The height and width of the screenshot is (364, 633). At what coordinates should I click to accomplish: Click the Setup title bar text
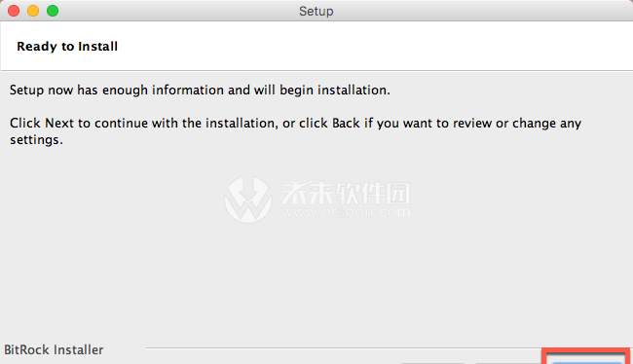pyautogui.click(x=316, y=11)
